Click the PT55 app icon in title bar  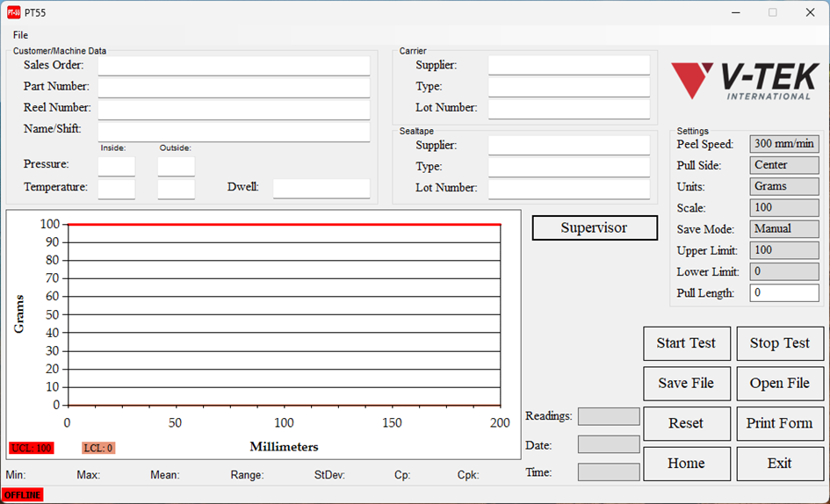pyautogui.click(x=14, y=12)
